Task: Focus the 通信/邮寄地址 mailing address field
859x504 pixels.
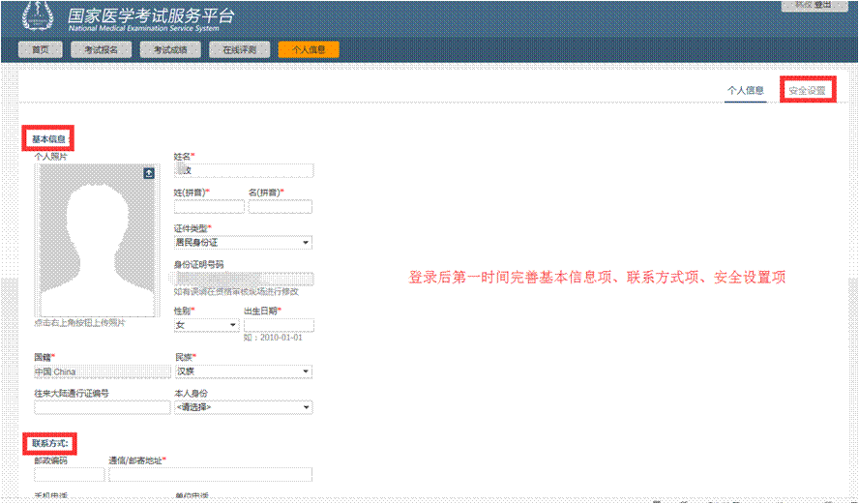Action: click(x=210, y=474)
